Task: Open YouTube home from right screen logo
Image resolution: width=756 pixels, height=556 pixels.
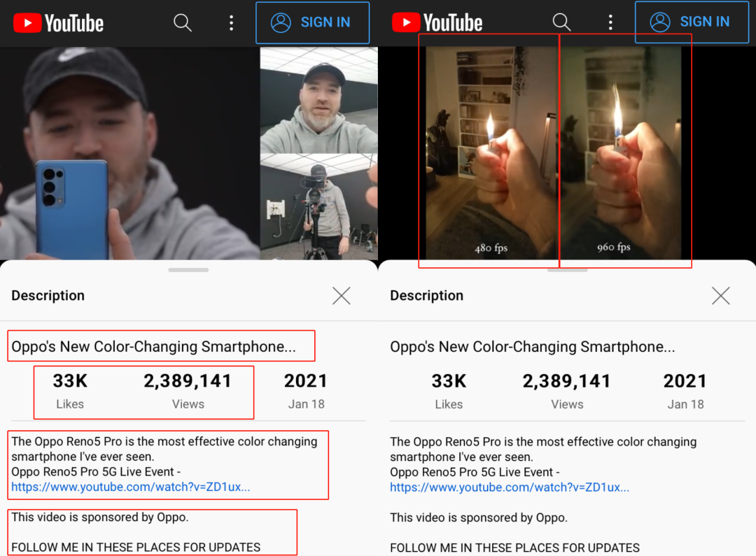Action: coord(437,22)
